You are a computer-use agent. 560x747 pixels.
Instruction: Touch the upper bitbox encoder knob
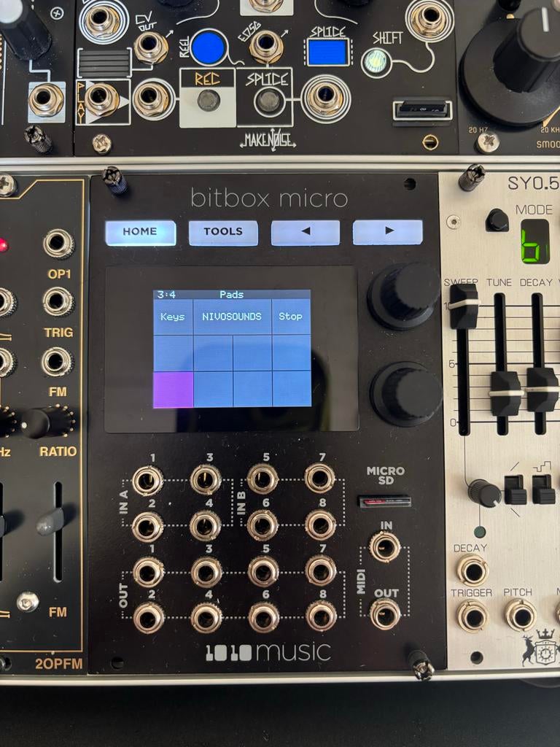404,295
